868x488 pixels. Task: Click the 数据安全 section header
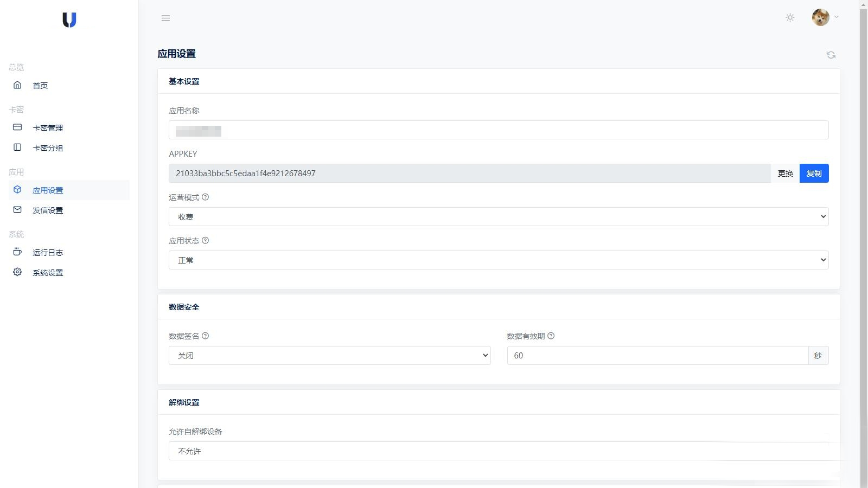184,307
